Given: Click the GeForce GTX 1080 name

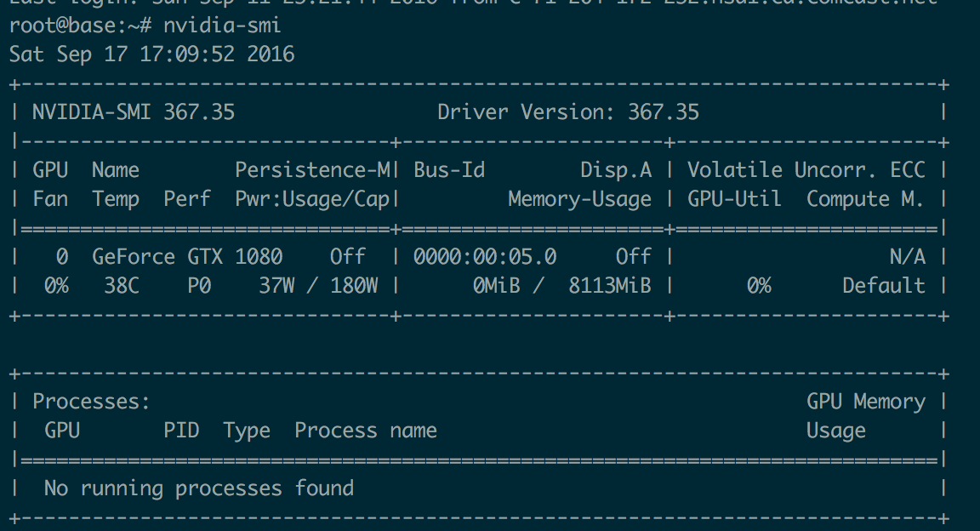Looking at the screenshot, I should (x=187, y=257).
